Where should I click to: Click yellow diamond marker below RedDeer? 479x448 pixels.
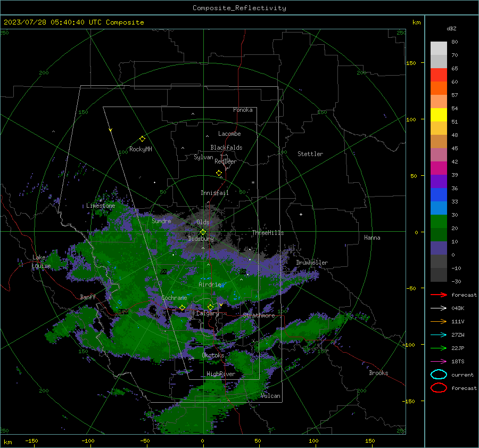tap(219, 173)
